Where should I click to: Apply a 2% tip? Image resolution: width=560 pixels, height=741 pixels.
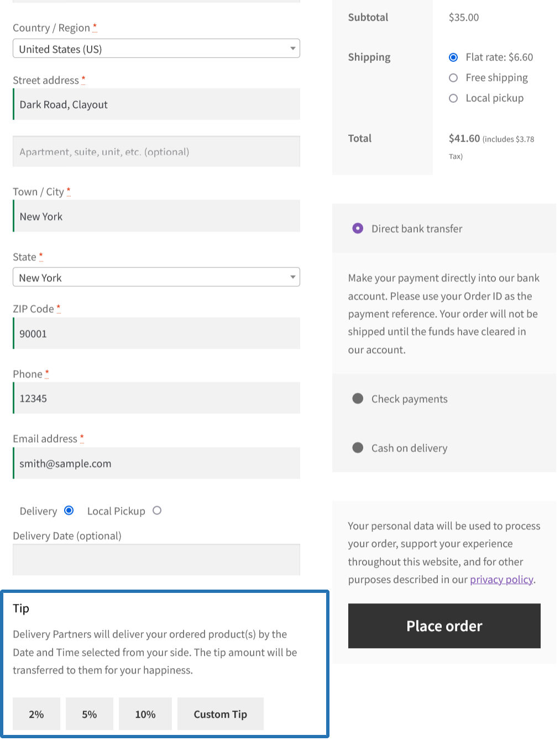[x=36, y=714]
